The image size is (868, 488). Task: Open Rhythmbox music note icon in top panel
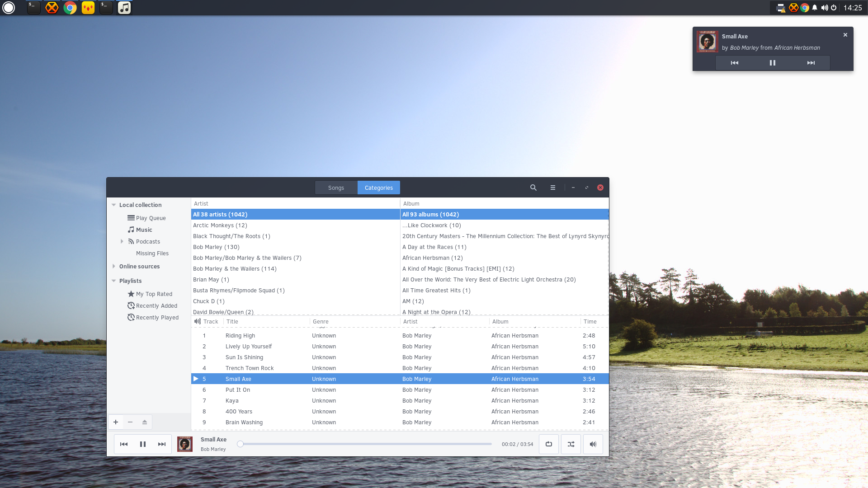(x=124, y=8)
